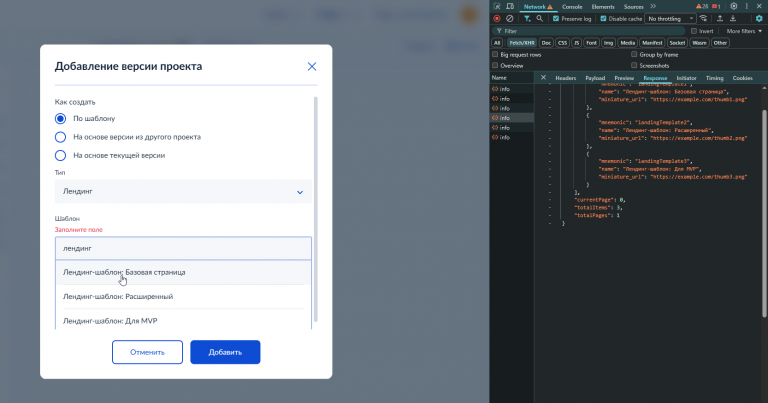Switch to the Sources tab

[x=633, y=7]
